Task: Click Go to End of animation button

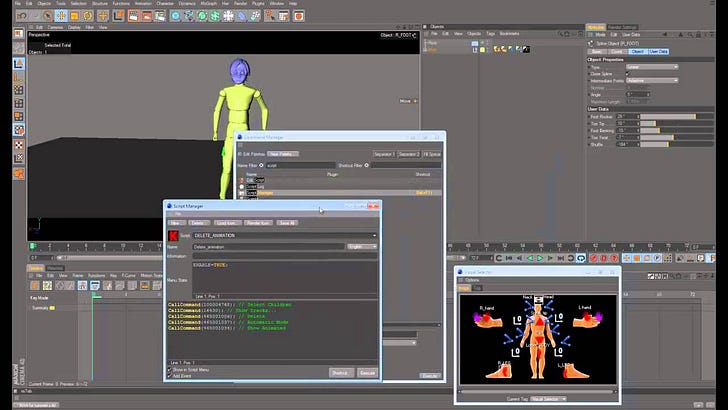Action: pos(560,258)
